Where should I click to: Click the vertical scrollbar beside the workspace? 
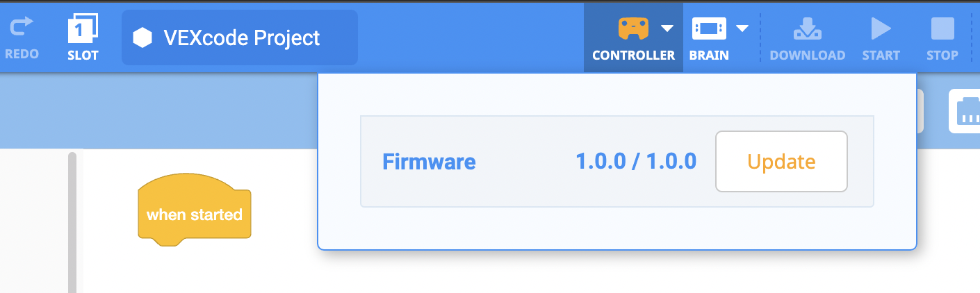[72, 222]
